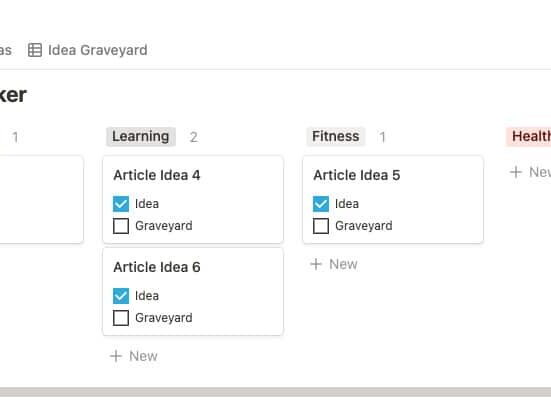Uncheck Idea checkbox on Article Idea 4
The image size is (551, 411).
click(x=121, y=204)
